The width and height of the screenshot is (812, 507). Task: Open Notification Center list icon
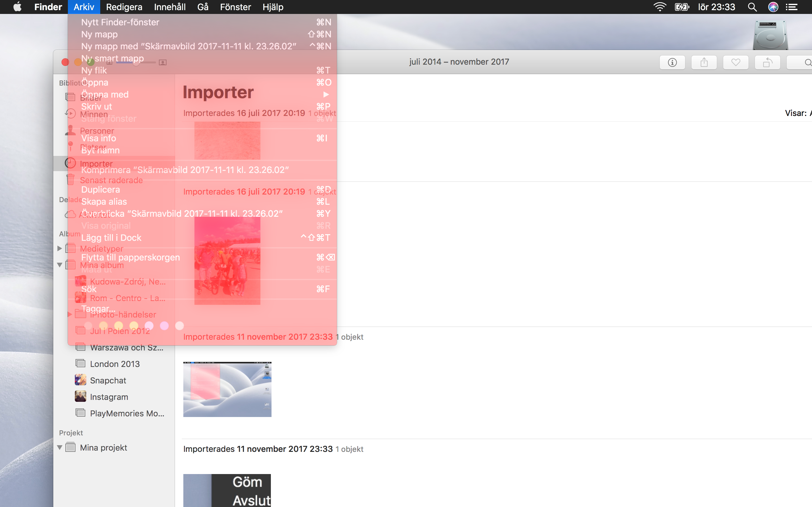click(792, 7)
